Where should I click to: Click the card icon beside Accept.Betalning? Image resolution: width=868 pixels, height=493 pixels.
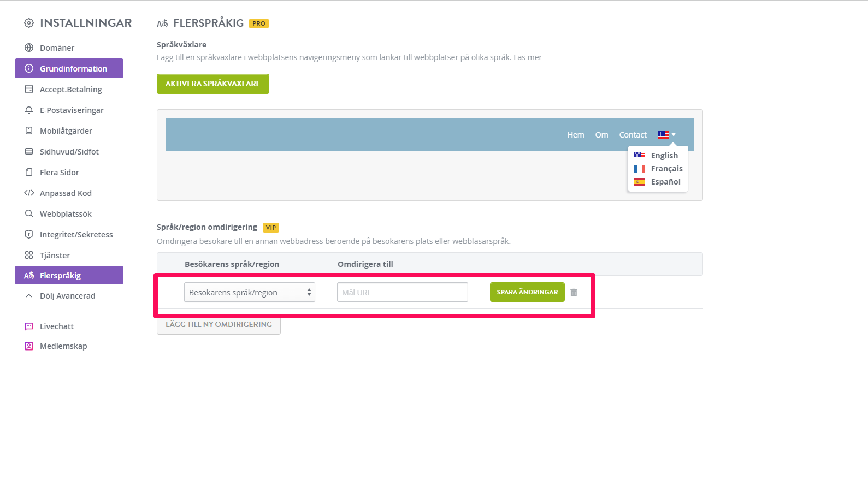pyautogui.click(x=29, y=89)
